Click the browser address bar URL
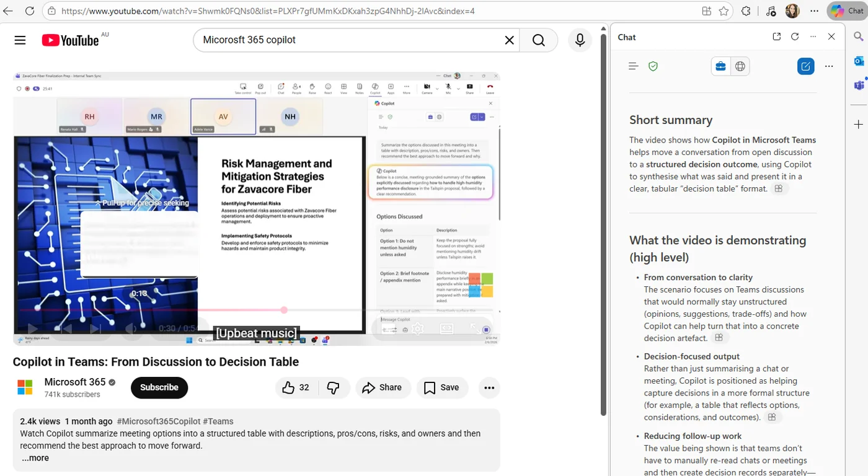Image resolution: width=868 pixels, height=476 pixels. 268,11
